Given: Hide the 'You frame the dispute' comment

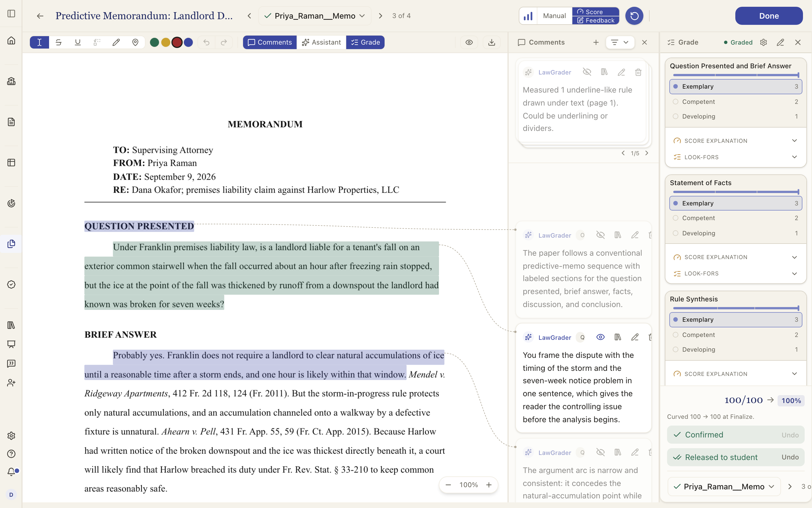Looking at the screenshot, I should [600, 337].
